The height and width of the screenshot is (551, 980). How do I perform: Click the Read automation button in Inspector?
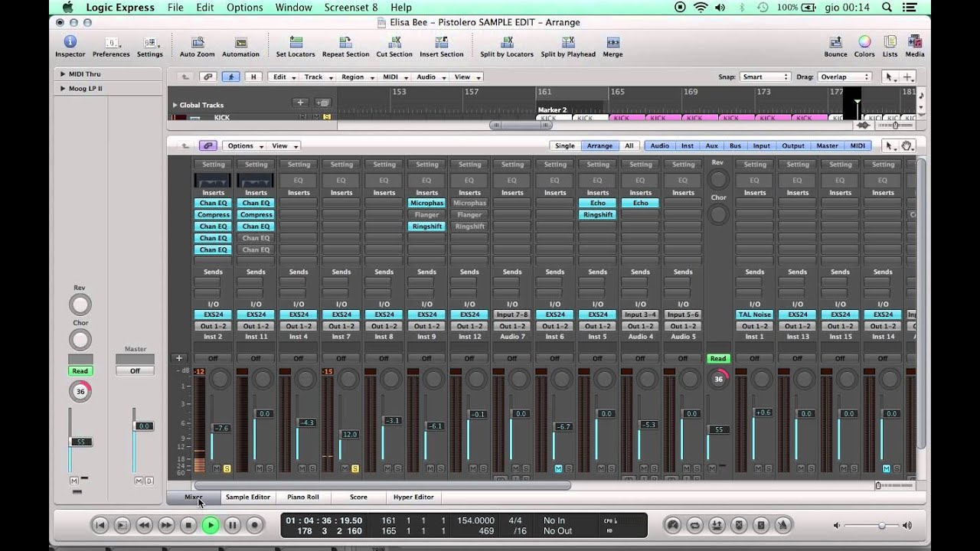pyautogui.click(x=80, y=370)
